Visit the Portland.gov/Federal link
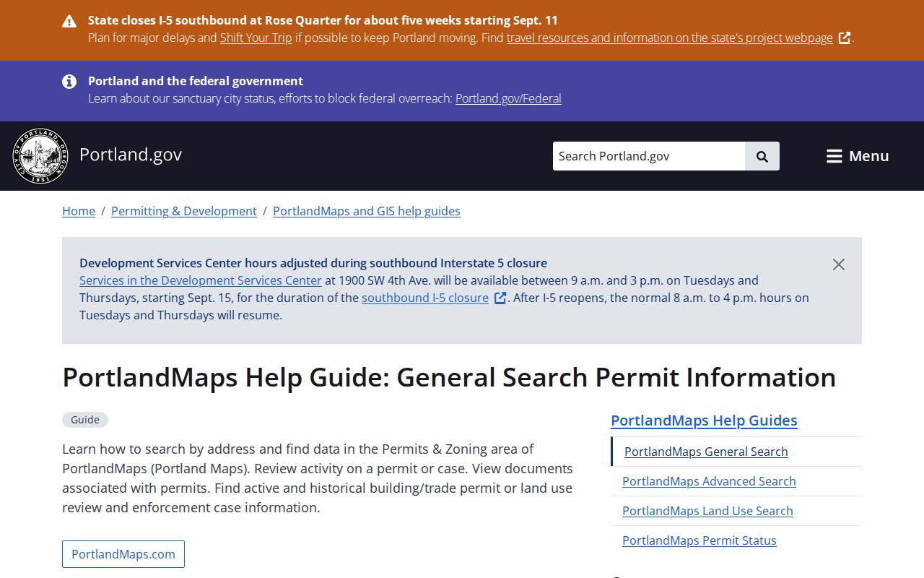The height and width of the screenshot is (578, 924). [508, 98]
